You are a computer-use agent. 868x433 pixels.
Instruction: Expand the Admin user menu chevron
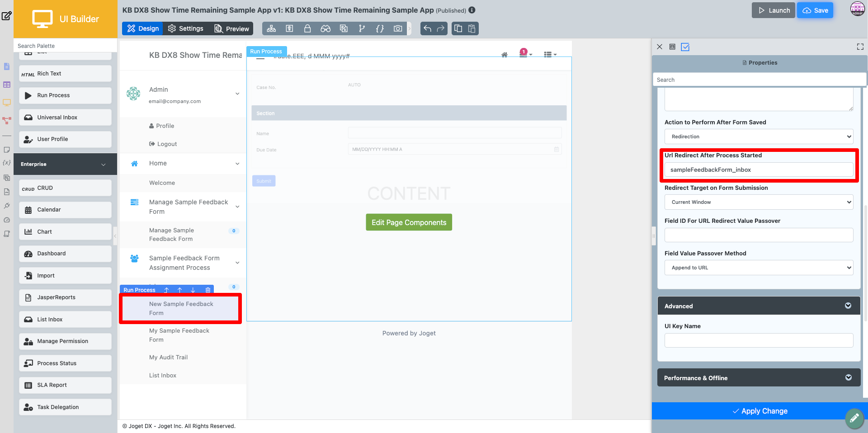pos(237,94)
